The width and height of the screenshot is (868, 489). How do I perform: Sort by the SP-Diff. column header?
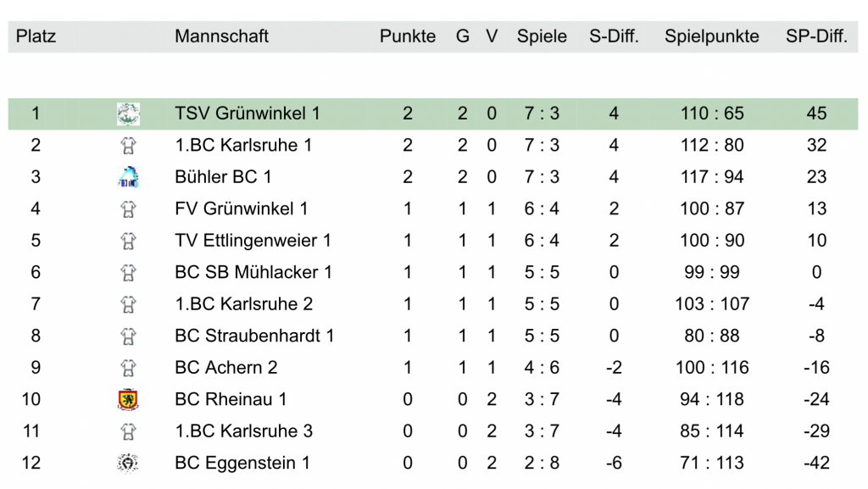[815, 36]
